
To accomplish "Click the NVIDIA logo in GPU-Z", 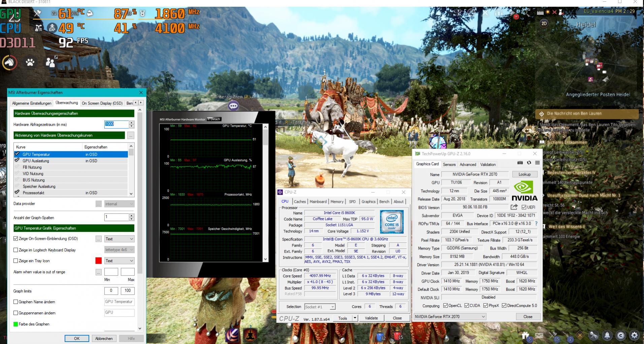I will coord(524,191).
